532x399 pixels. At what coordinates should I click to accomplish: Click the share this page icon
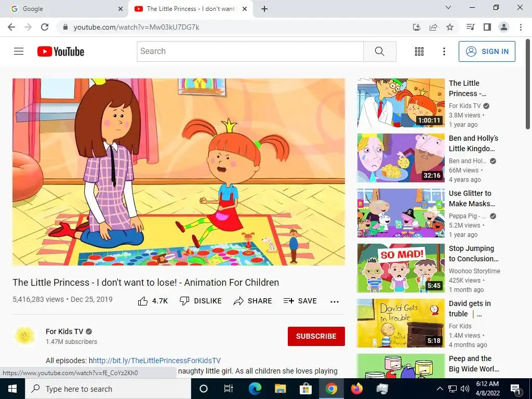click(x=433, y=27)
